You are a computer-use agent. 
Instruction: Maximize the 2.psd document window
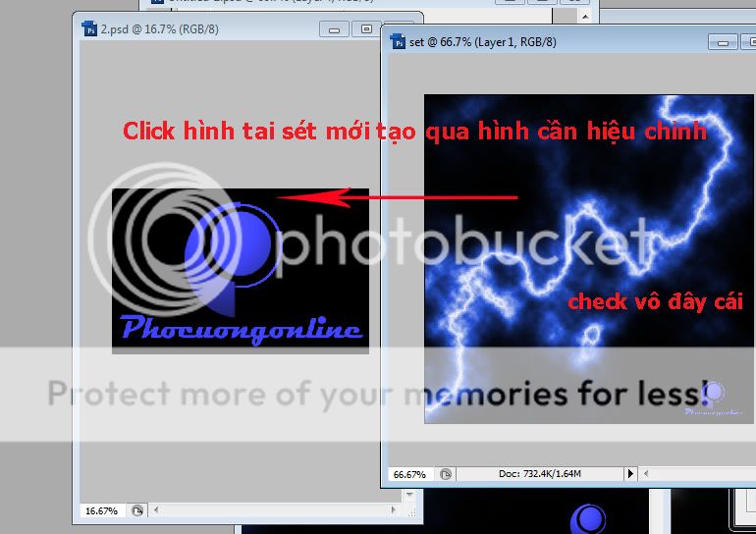[x=366, y=29]
